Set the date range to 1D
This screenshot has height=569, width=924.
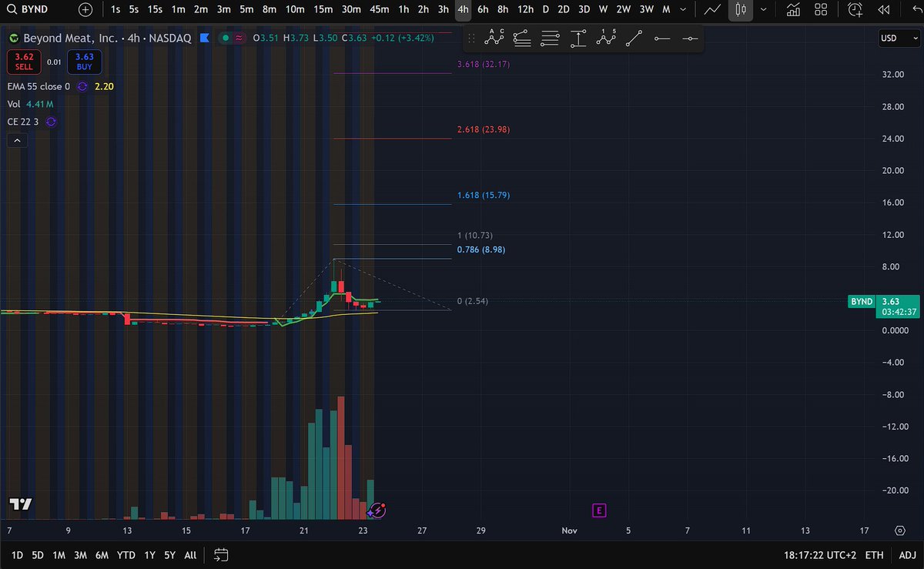[17, 554]
